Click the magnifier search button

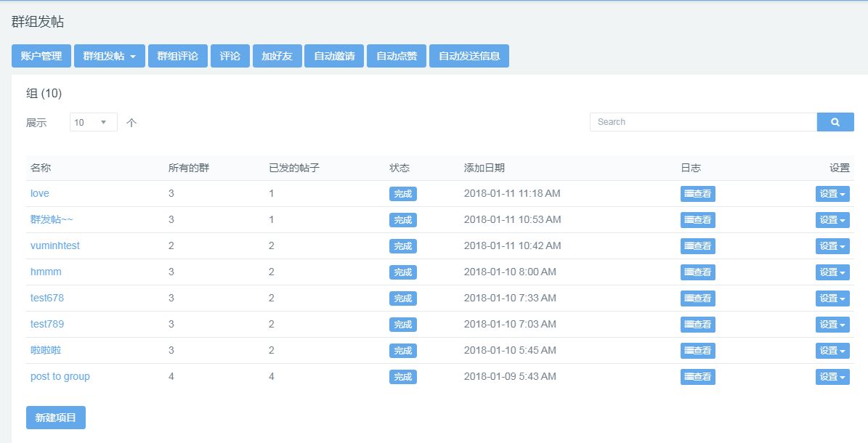835,122
